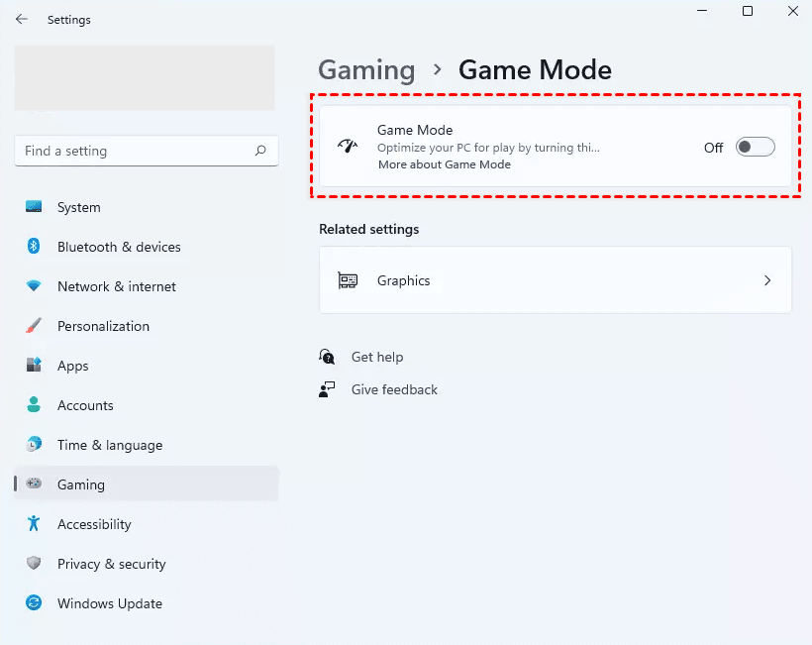Image resolution: width=812 pixels, height=645 pixels.
Task: Expand the Graphics setting chevron
Action: coord(767,280)
